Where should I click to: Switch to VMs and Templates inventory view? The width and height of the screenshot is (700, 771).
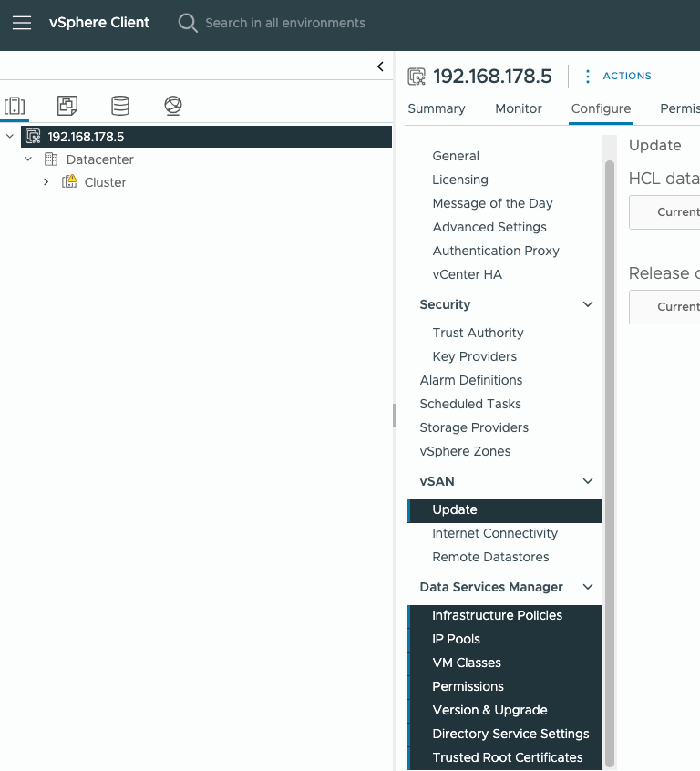pyautogui.click(x=67, y=106)
